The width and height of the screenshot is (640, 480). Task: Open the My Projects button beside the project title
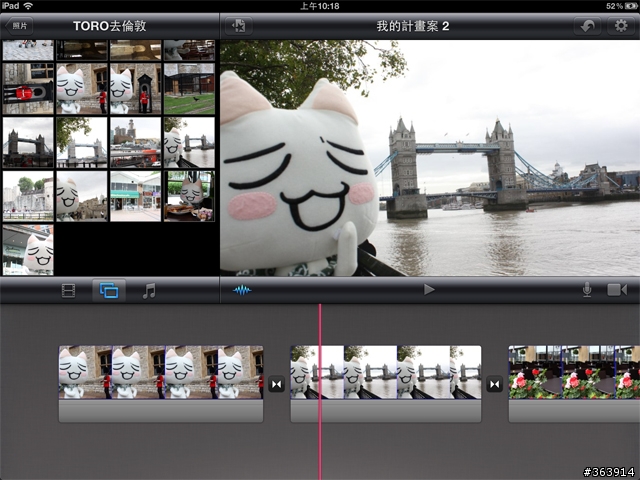point(238,26)
